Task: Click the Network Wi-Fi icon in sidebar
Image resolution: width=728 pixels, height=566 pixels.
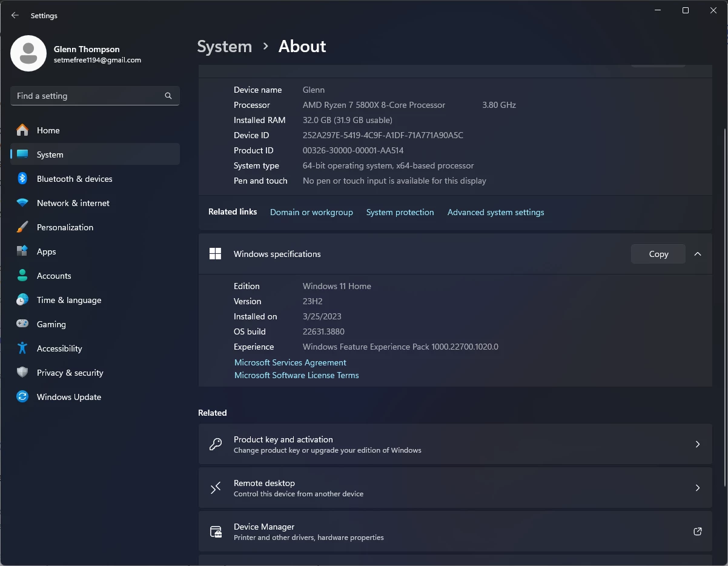Action: click(x=22, y=203)
